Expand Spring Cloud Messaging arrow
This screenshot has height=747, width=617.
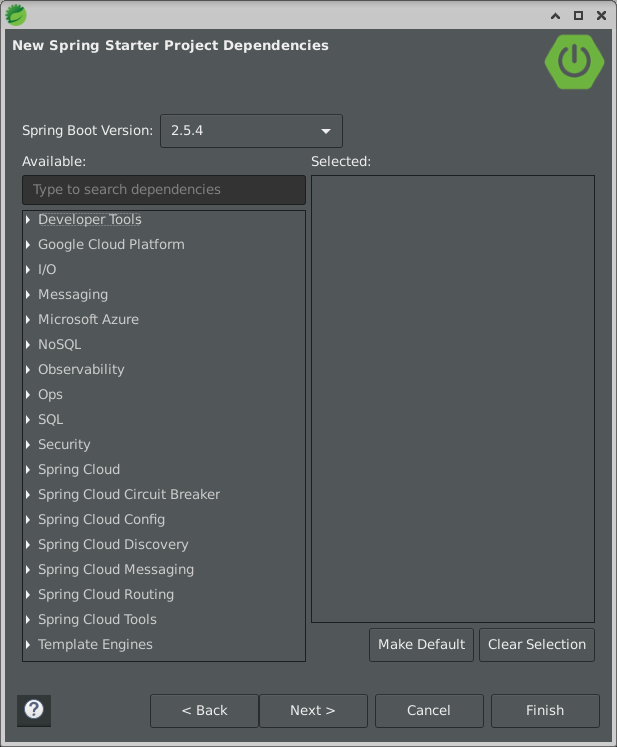click(28, 570)
